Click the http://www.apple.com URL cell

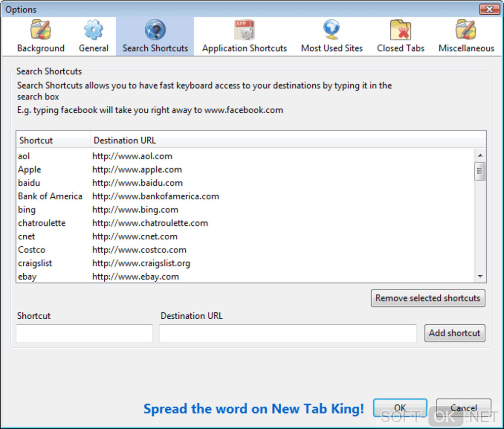point(137,170)
